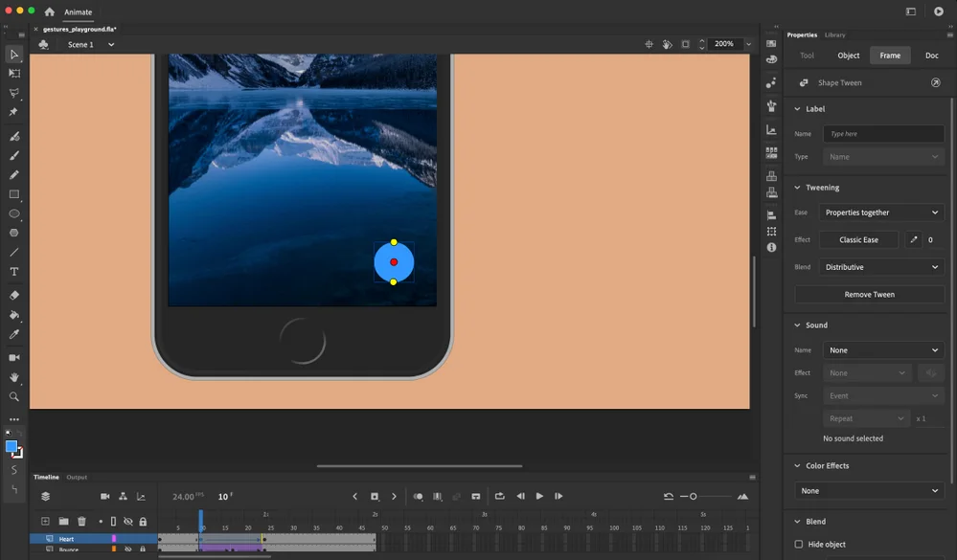
Task: Switch to the Object tab in Properties
Action: tap(848, 55)
